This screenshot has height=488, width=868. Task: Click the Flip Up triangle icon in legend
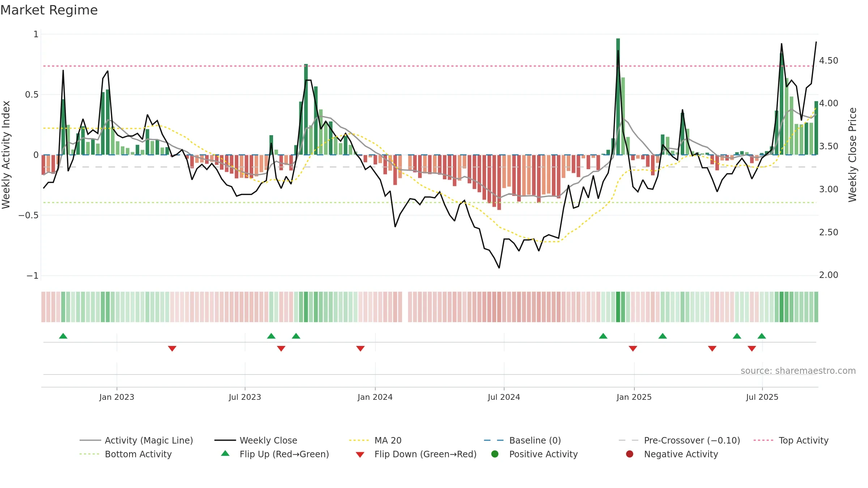click(x=225, y=453)
